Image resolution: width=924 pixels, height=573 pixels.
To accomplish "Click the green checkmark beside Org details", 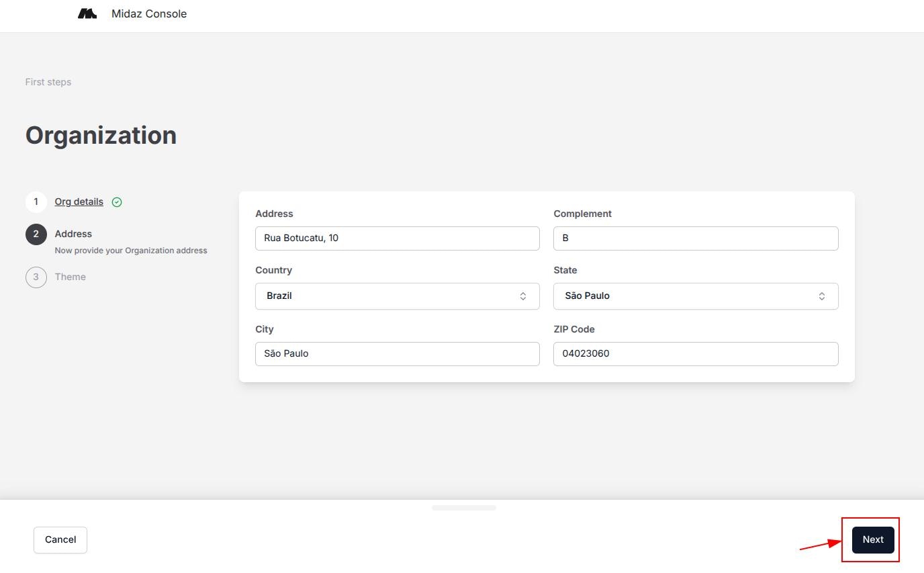I will 117,202.
